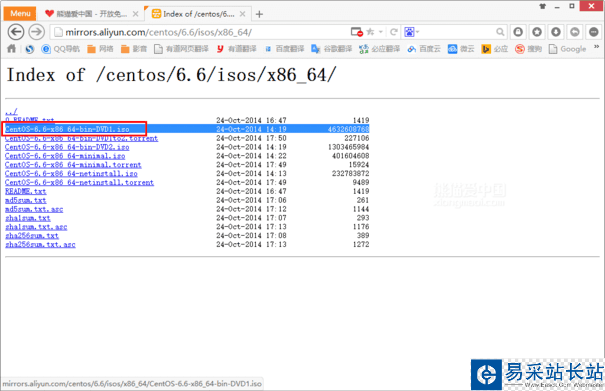Screen dimensions: 605x391
Task: Open CentOS-6.6-x86_64-netinstall.torrent link
Action: 79,183
